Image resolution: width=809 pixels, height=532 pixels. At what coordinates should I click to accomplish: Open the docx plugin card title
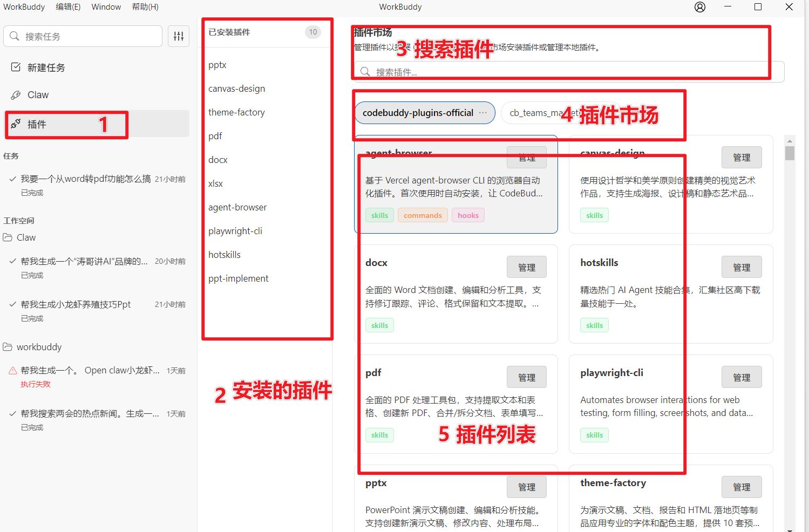376,263
